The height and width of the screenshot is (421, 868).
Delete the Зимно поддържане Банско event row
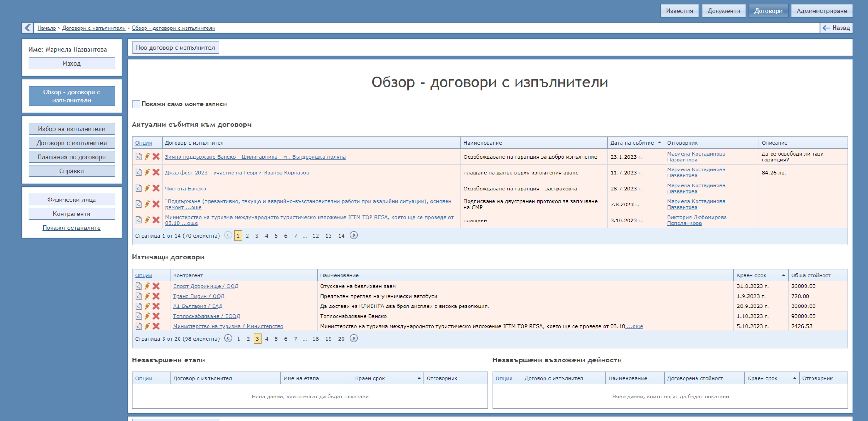156,157
